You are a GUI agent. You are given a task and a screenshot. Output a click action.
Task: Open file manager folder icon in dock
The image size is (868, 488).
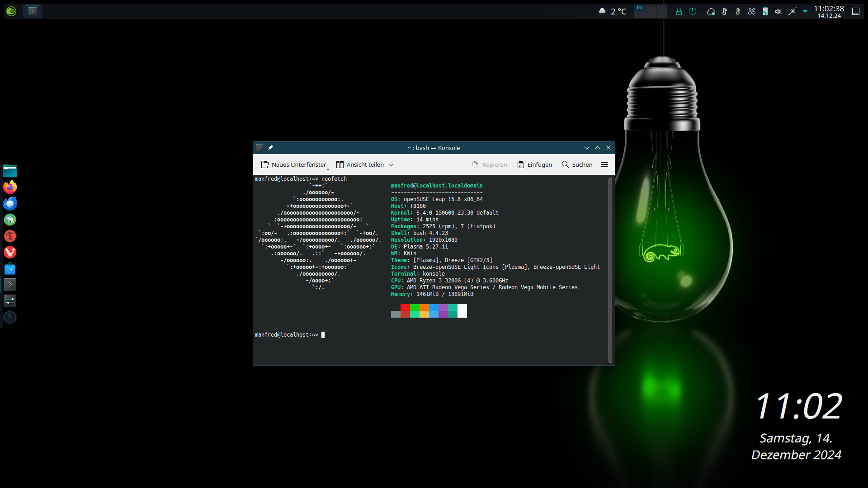pyautogui.click(x=10, y=171)
